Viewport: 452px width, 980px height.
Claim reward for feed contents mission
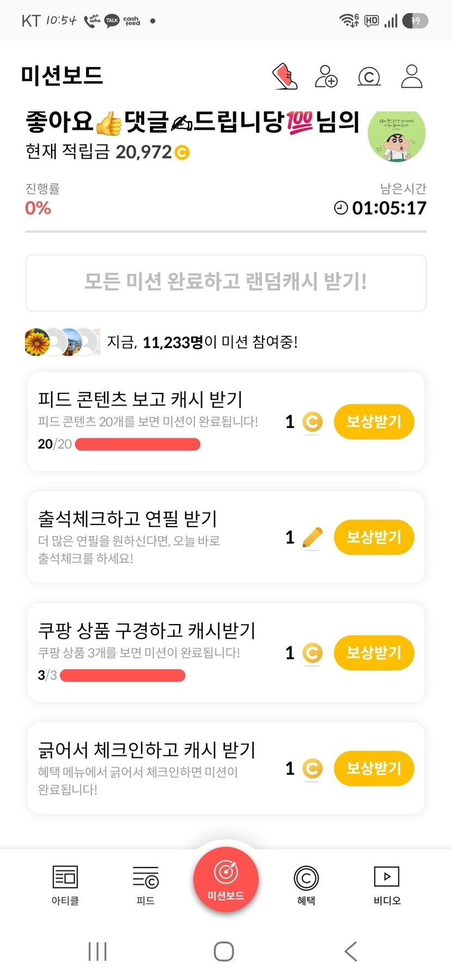374,421
